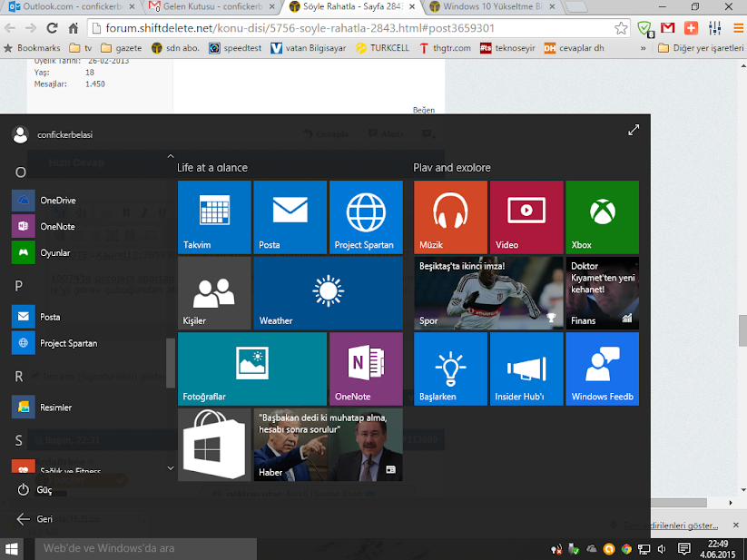Focus the Web'de ve Windows'da ara search box
Image resolution: width=747 pixels, height=560 pixels.
coord(146,549)
